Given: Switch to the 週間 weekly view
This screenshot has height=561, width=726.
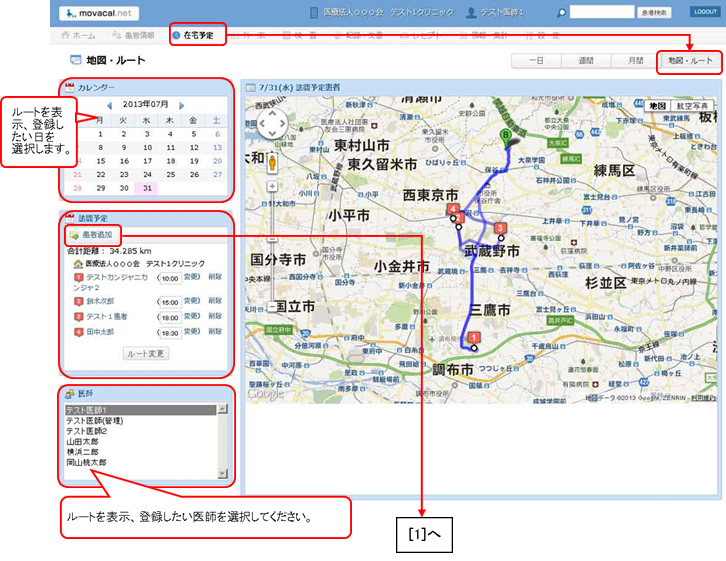Looking at the screenshot, I should [x=585, y=61].
